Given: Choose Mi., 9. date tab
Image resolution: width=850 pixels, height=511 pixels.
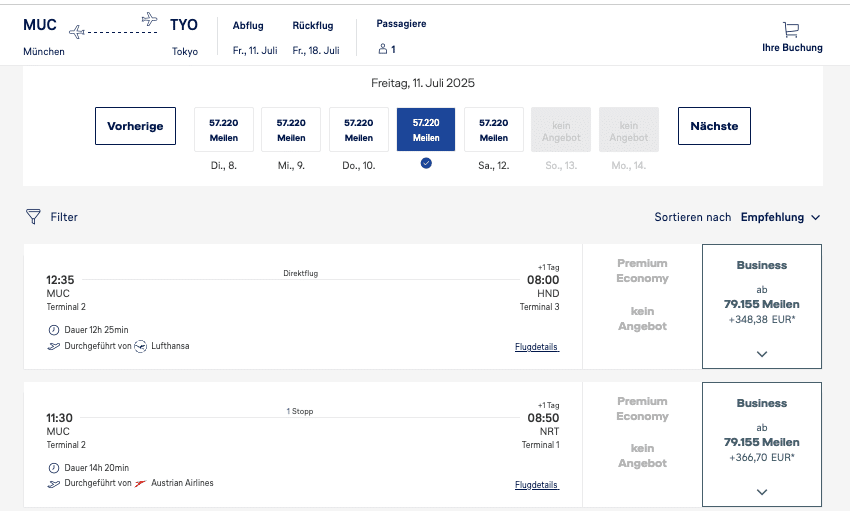Looking at the screenshot, I should point(291,129).
